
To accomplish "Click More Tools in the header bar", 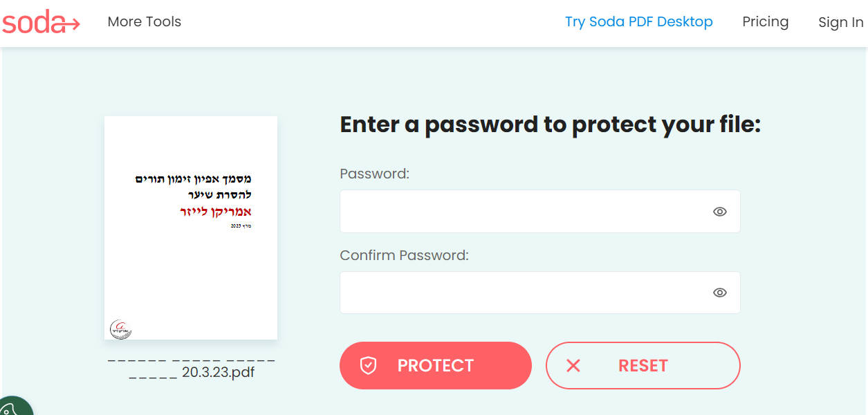I will click(143, 21).
